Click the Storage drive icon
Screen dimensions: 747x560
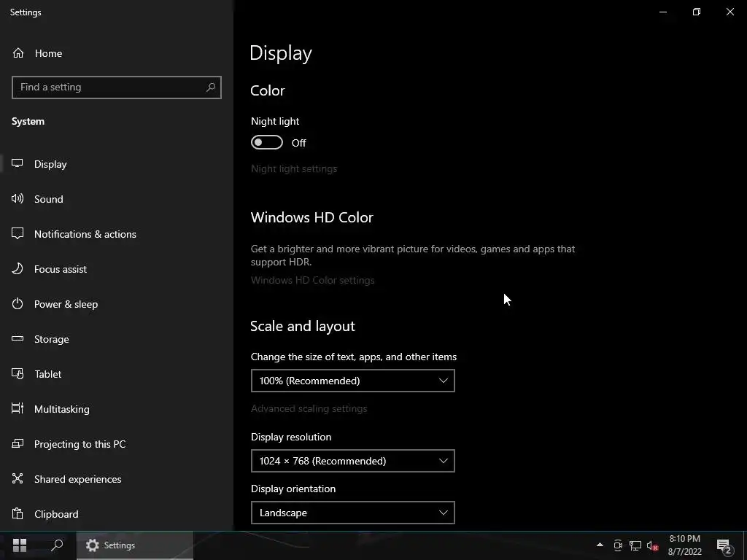(18, 338)
